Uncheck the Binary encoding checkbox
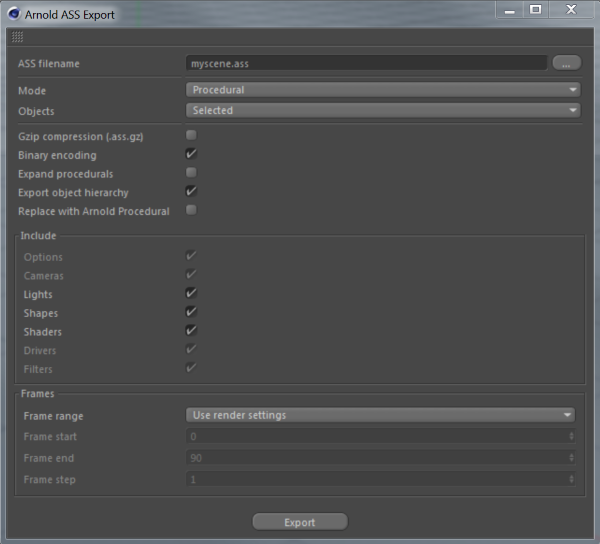The image size is (600, 544). click(x=191, y=154)
